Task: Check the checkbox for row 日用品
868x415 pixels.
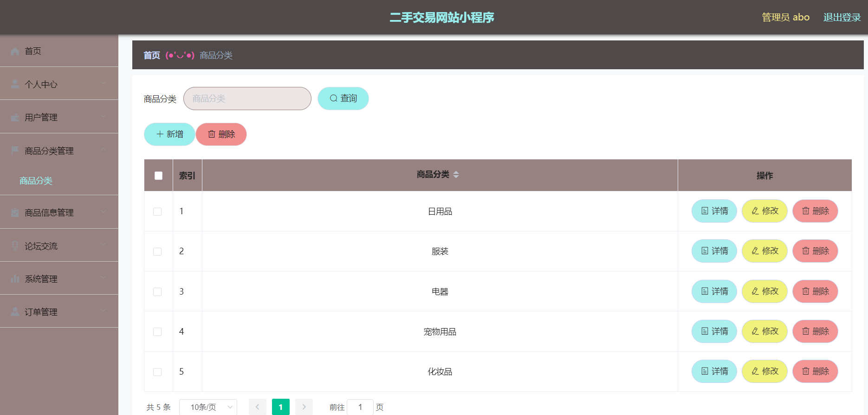Action: coord(157,211)
